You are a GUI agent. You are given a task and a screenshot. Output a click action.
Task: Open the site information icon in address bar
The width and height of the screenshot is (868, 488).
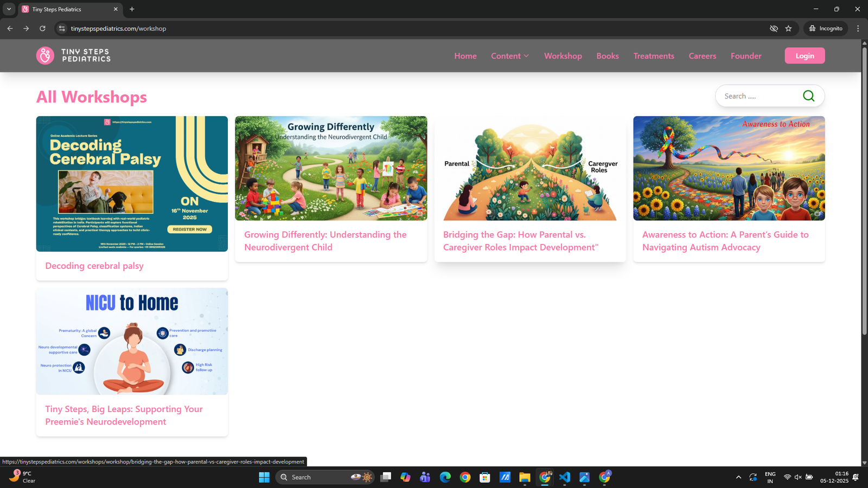click(x=62, y=29)
